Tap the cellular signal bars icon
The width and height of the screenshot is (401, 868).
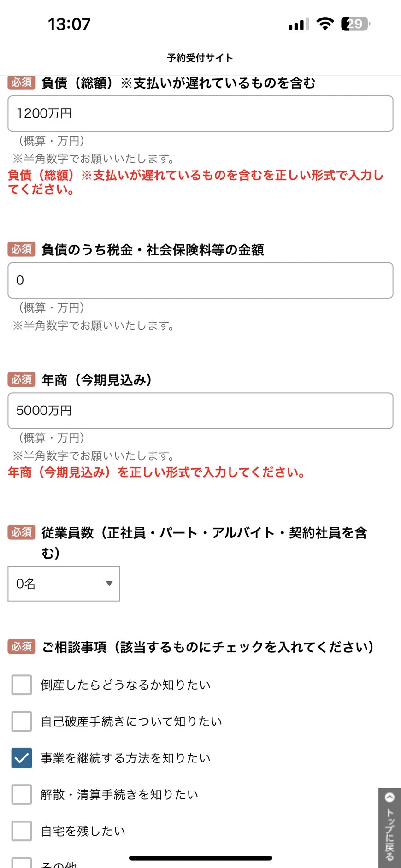click(x=299, y=24)
